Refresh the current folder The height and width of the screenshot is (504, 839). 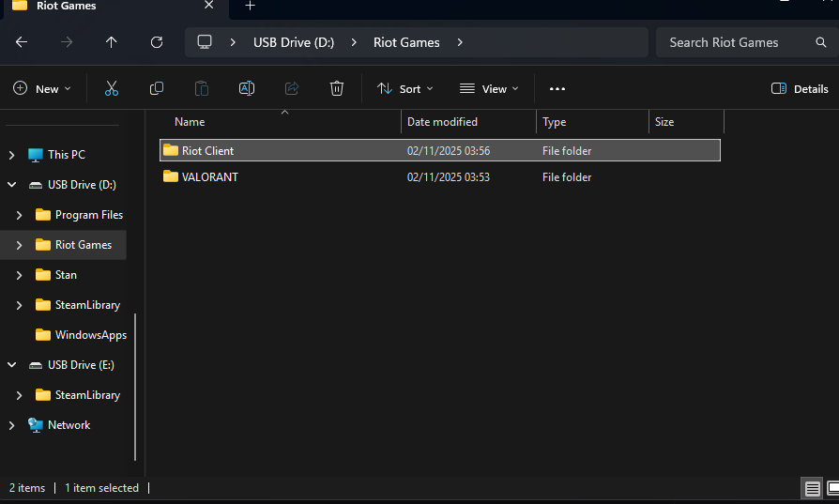click(156, 42)
